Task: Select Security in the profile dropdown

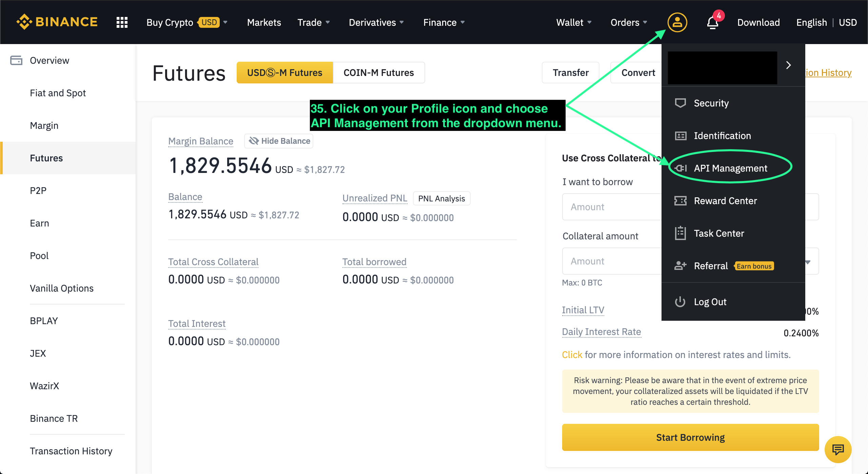Action: (711, 103)
